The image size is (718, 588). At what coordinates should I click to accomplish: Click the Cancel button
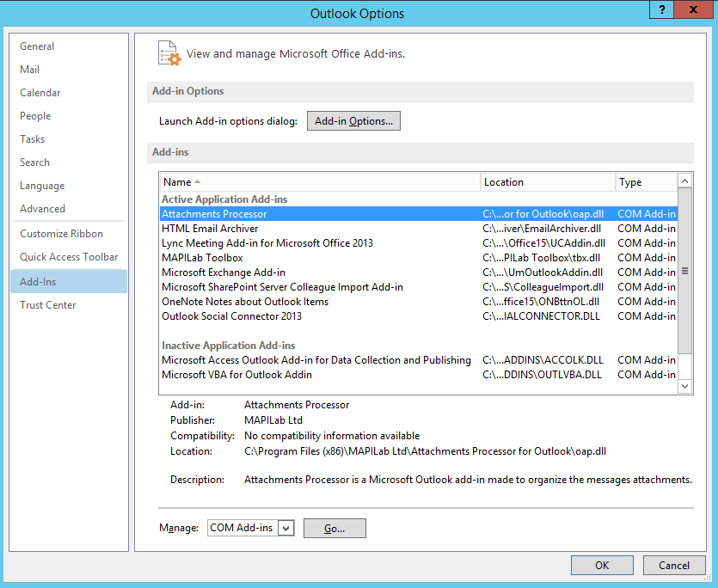[674, 566]
